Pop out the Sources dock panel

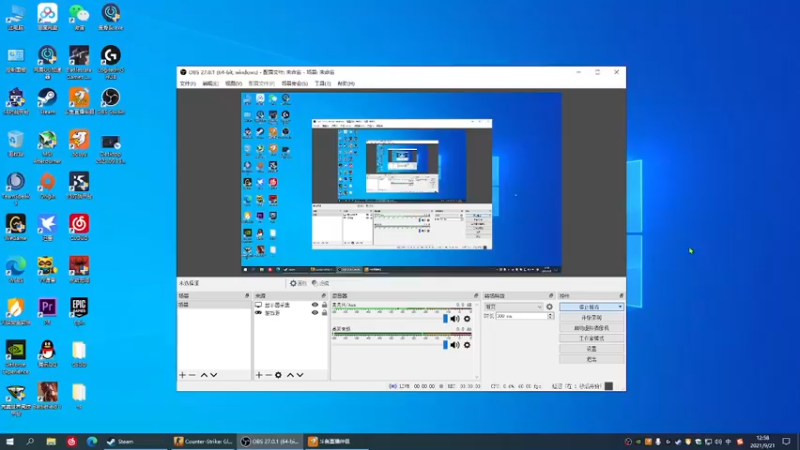point(323,295)
